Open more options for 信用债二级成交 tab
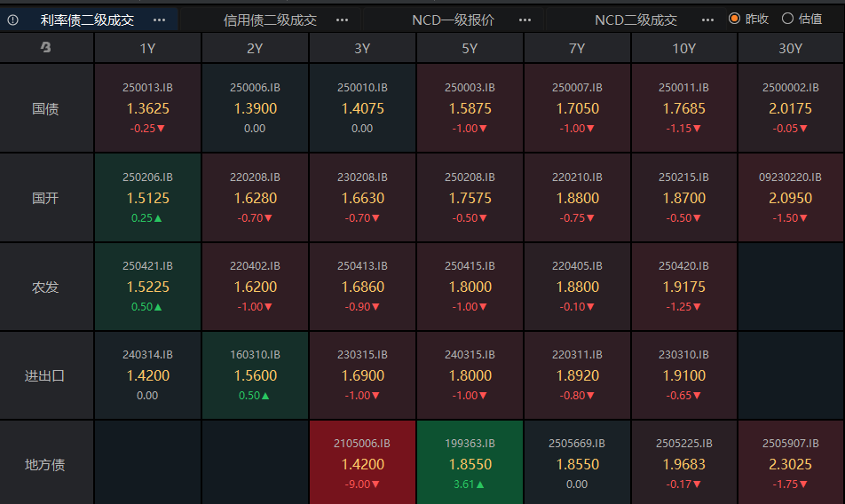Screen dimensions: 845x504 tap(343, 20)
